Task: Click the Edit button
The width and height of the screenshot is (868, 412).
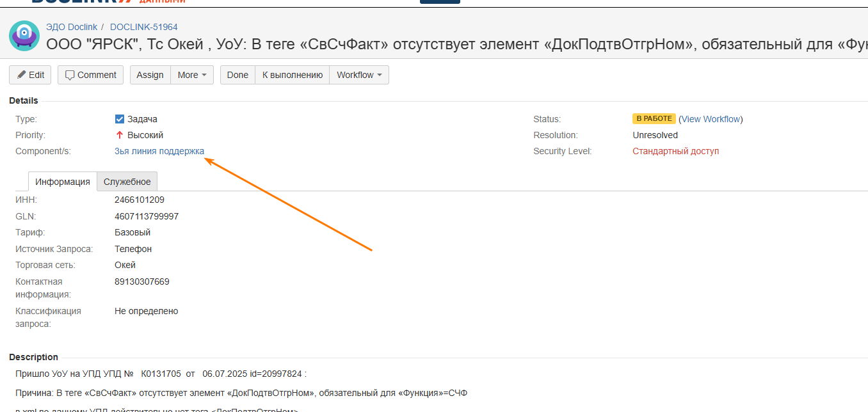Action: [x=30, y=75]
